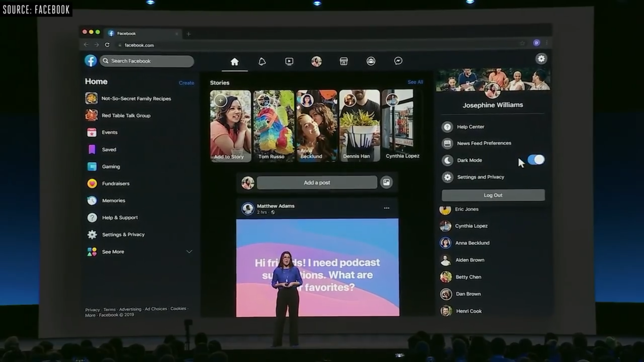Click the Friends/People icon
Image resolution: width=644 pixels, height=362 pixels.
point(371,61)
